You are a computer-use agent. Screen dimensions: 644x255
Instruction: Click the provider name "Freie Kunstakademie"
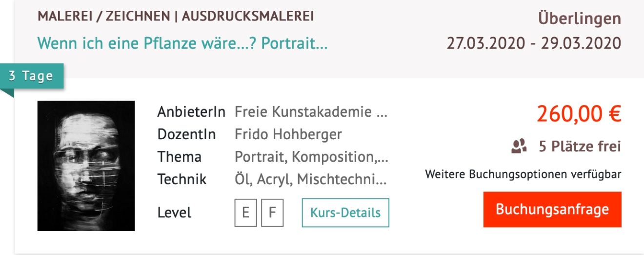pos(311,112)
